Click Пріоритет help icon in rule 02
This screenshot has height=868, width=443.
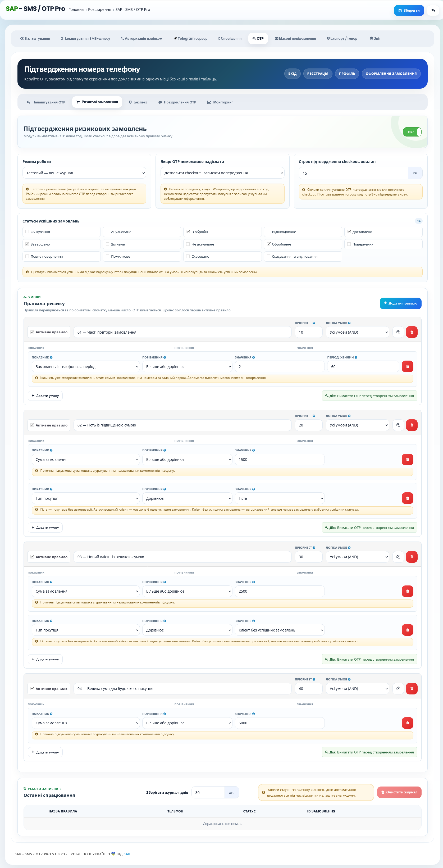click(x=314, y=416)
